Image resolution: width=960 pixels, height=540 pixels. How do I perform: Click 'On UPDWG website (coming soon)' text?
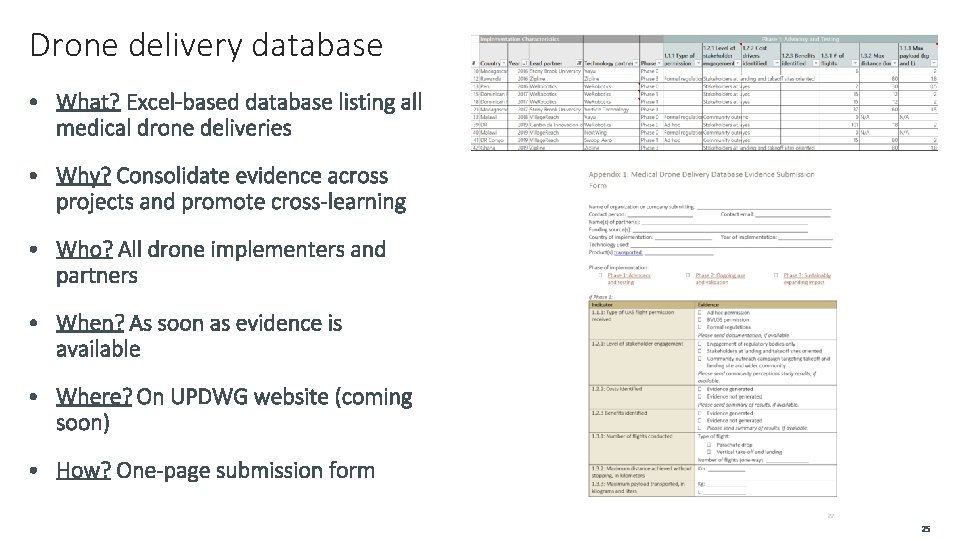coord(234,410)
